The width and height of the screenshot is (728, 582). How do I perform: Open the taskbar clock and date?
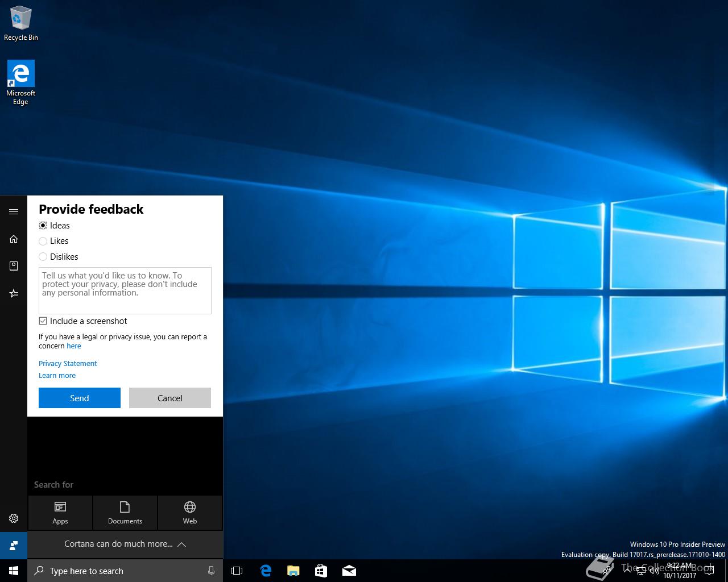tap(679, 571)
